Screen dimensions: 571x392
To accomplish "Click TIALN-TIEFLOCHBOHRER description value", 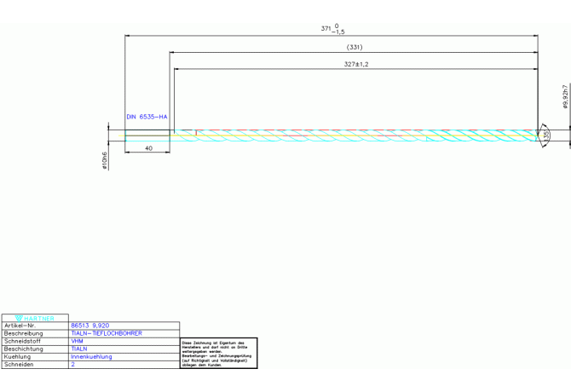I will coord(106,333).
